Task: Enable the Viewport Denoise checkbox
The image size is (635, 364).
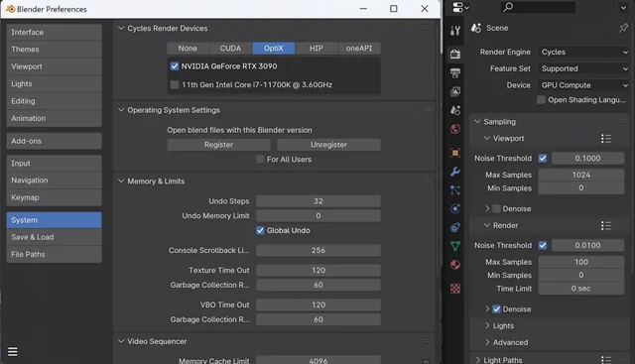Action: tap(496, 209)
